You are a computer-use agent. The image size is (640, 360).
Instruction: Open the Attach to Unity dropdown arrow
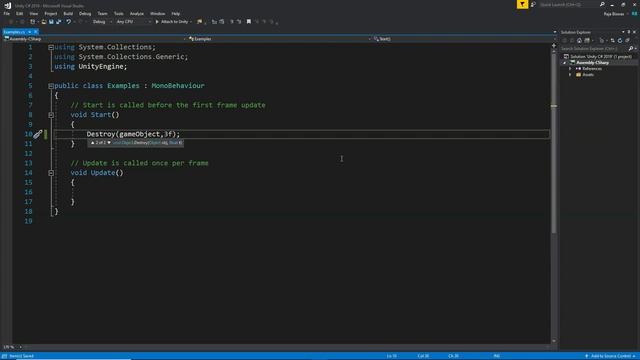tap(191, 22)
